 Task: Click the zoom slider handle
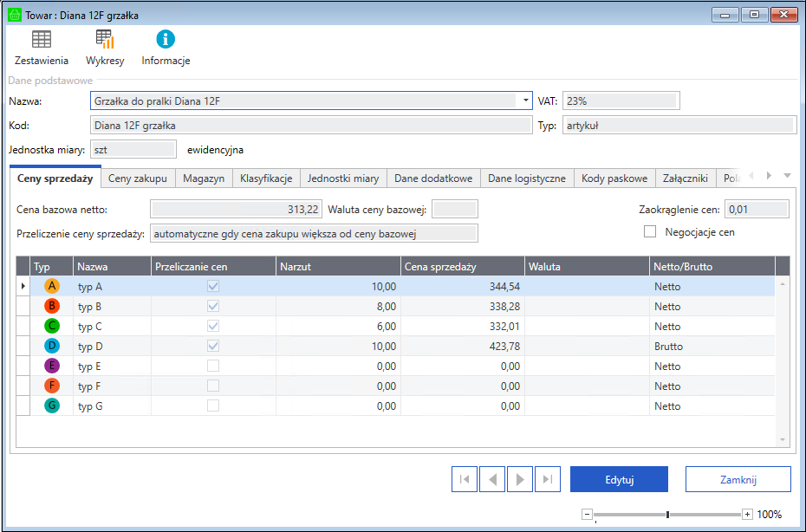coord(667,515)
